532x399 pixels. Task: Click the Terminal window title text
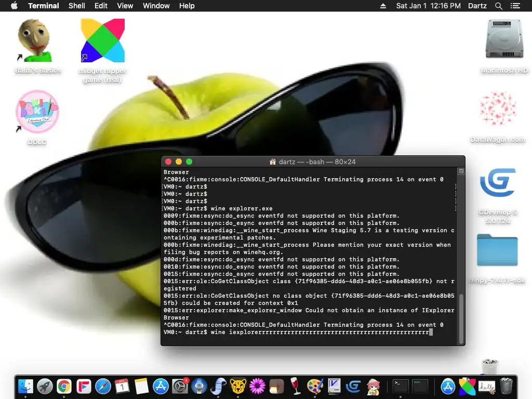click(317, 162)
